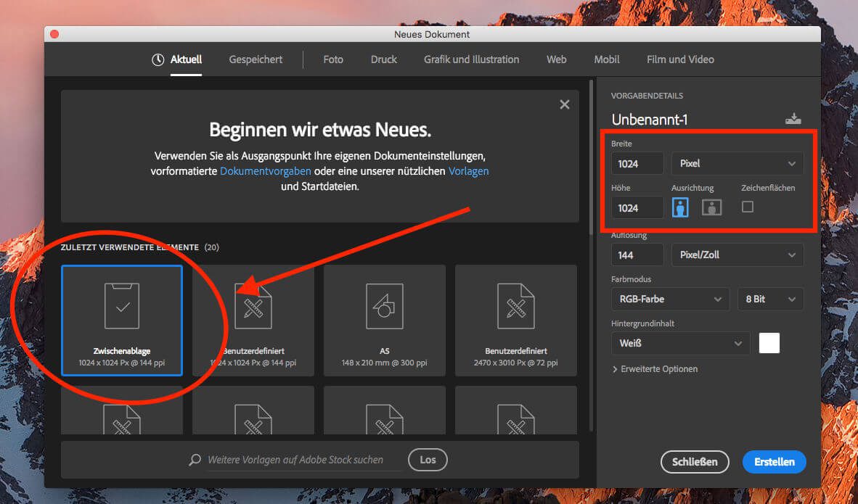This screenshot has width=858, height=504.
Task: Click the magnifier icon in Adobe Stock search
Action: [x=195, y=460]
